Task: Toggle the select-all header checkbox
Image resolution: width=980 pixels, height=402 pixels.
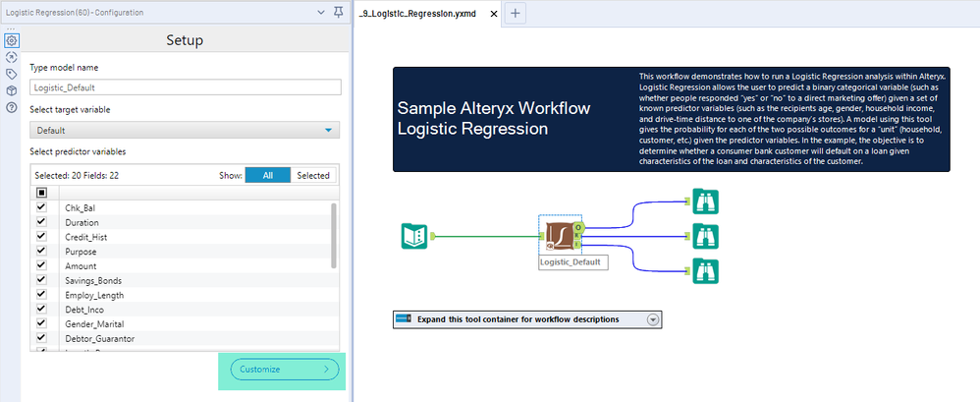Action: pyautogui.click(x=42, y=193)
